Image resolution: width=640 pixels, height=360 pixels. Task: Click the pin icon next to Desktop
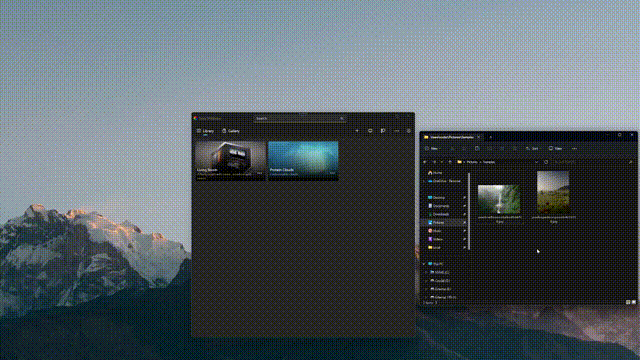464,198
